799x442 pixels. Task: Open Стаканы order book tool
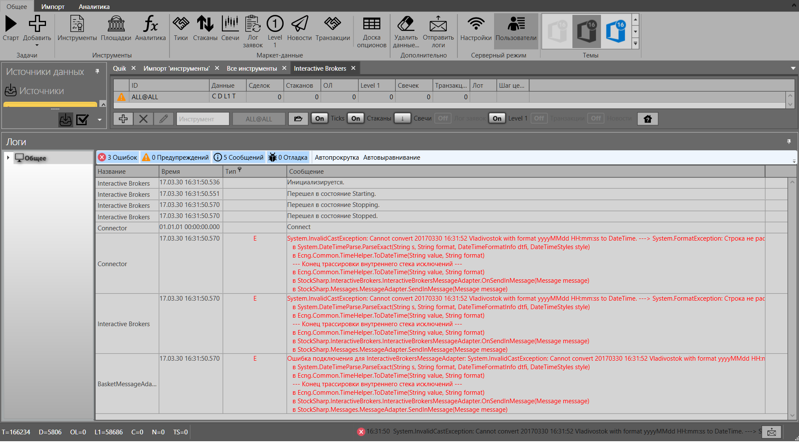(x=205, y=28)
